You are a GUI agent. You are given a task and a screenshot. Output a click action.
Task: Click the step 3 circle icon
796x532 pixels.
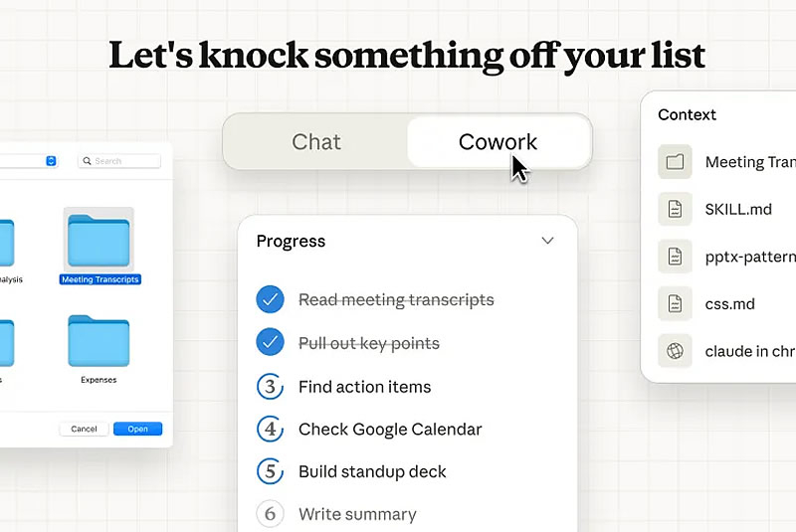[x=270, y=387]
